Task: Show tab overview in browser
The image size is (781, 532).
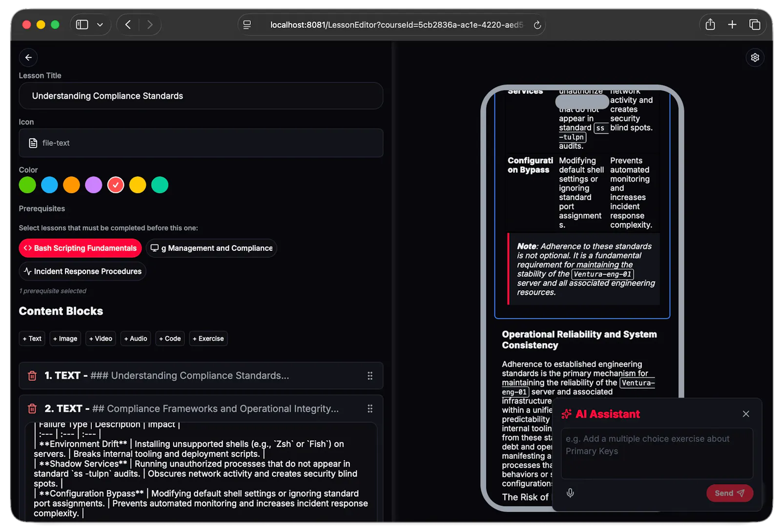Action: pyautogui.click(x=755, y=24)
